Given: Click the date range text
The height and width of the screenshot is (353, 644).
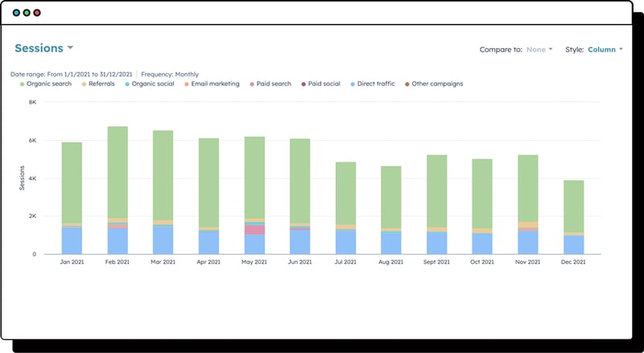Looking at the screenshot, I should (x=72, y=74).
